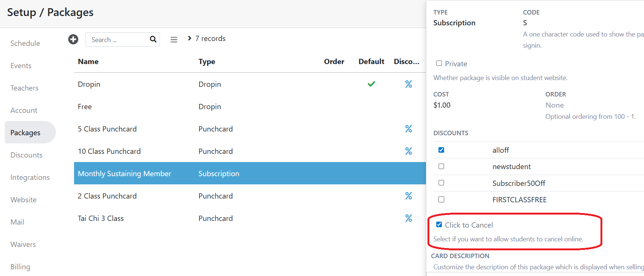Screen dimensions: 644x276
Task: Click discount percent icon for 5 Class Punchcard
Action: [x=408, y=129]
